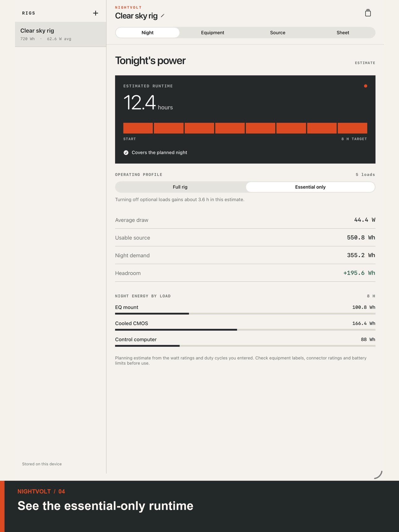This screenshot has height=532, width=399.
Task: Click the Headroom row label
Action: click(x=128, y=273)
